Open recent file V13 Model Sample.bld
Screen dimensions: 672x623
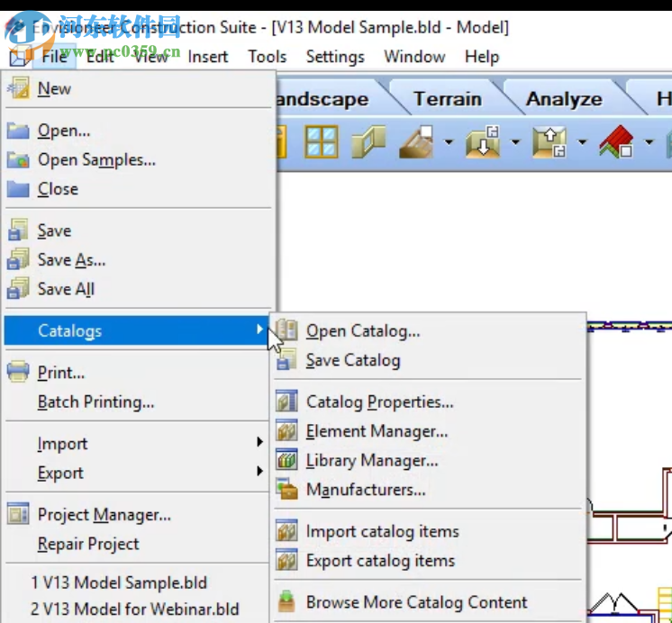click(137, 582)
